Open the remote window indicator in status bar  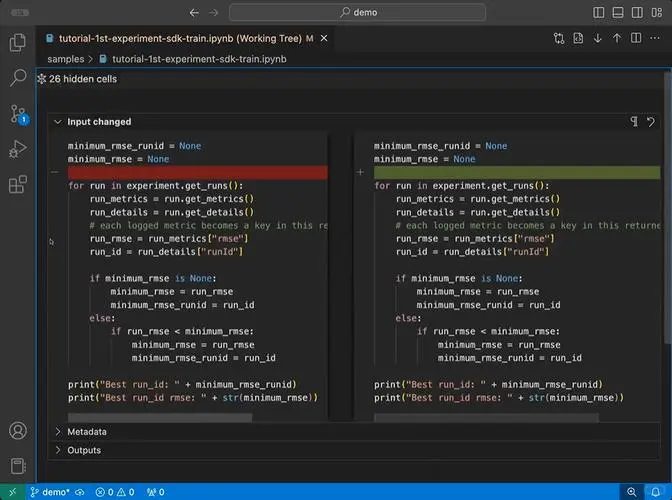(12, 492)
